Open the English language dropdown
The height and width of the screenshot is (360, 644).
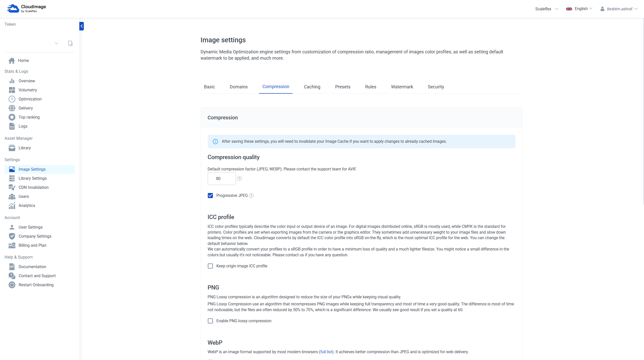click(x=579, y=9)
